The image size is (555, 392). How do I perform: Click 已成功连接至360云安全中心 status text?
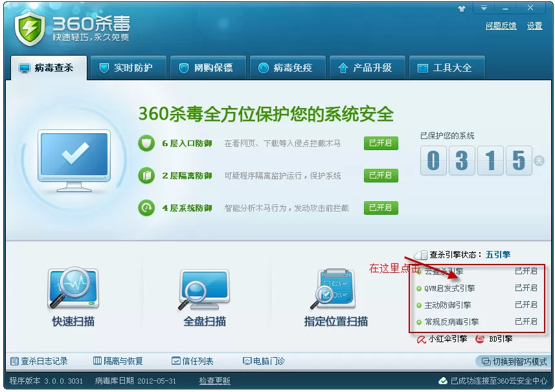(499, 381)
